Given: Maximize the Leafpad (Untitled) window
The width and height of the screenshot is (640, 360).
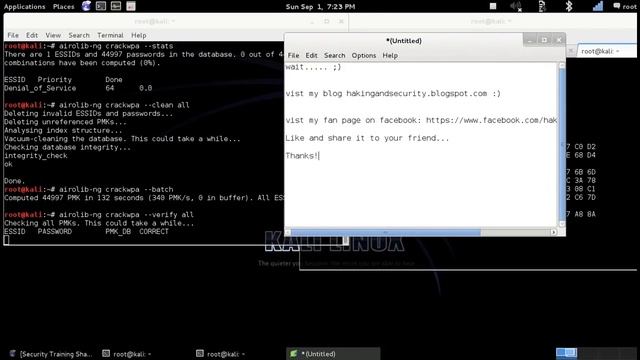Looking at the screenshot, I should point(544,40).
